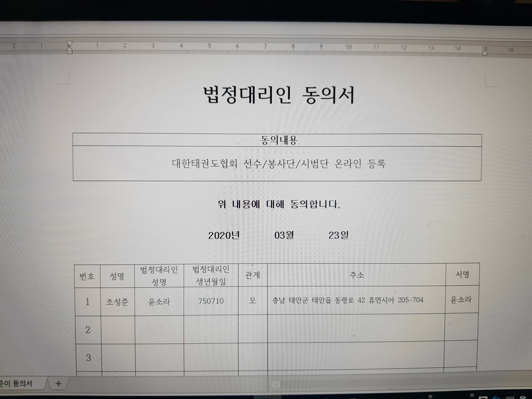
Task: Click the month 03월
Action: (x=284, y=235)
